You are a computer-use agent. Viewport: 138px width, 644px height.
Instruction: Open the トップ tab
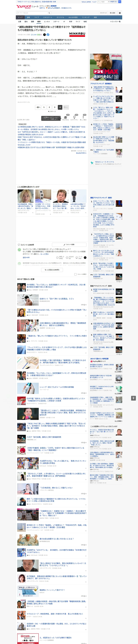[x=20, y=17]
